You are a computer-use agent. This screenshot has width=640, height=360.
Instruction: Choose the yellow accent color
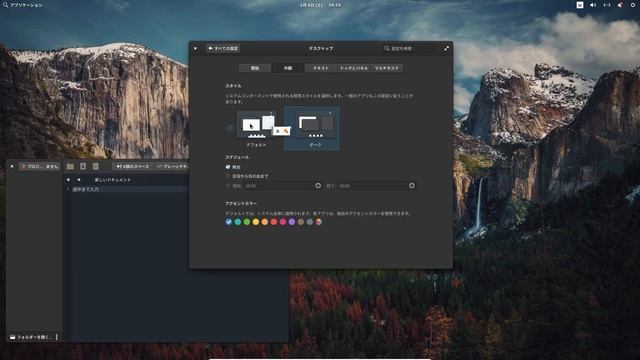[x=256, y=222]
